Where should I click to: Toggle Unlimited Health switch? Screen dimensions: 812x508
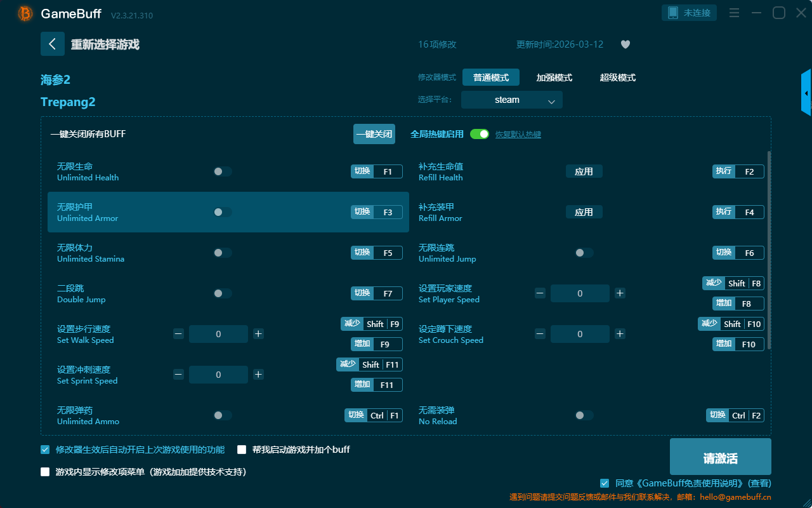point(223,171)
